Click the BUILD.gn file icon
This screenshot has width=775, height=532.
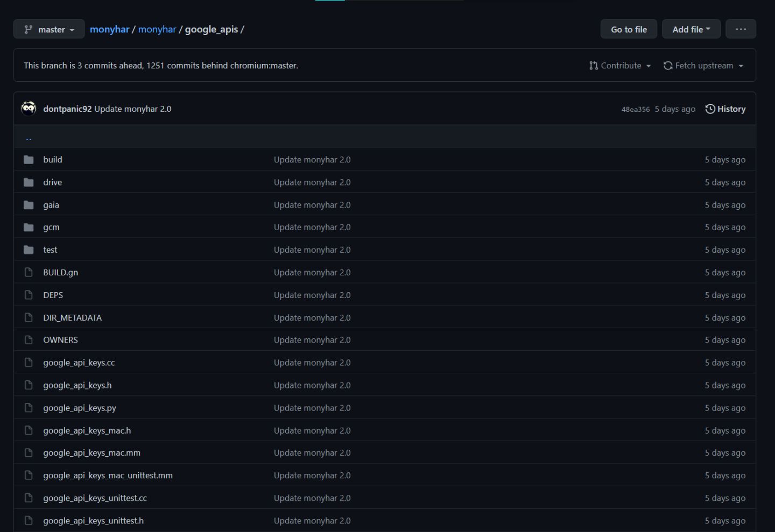point(29,272)
